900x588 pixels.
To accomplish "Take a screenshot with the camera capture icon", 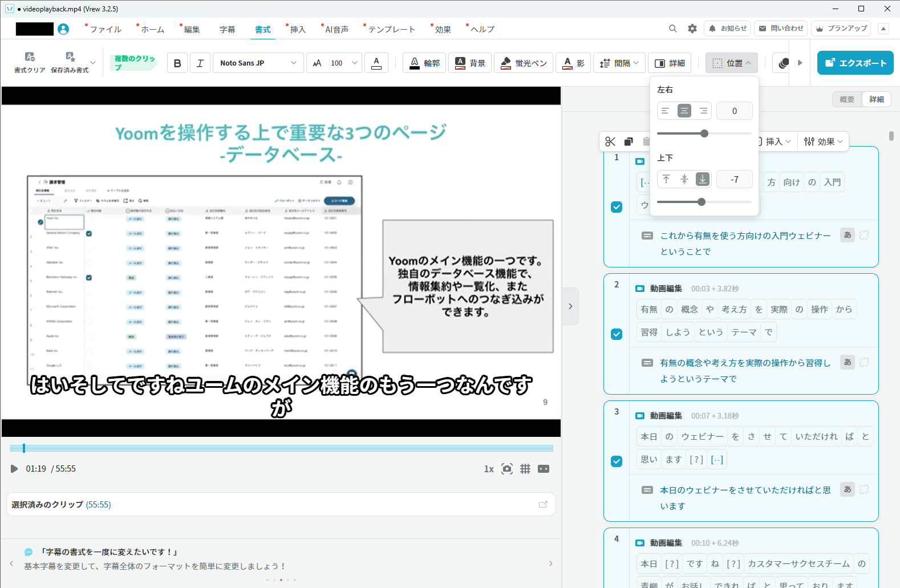I will (x=506, y=469).
